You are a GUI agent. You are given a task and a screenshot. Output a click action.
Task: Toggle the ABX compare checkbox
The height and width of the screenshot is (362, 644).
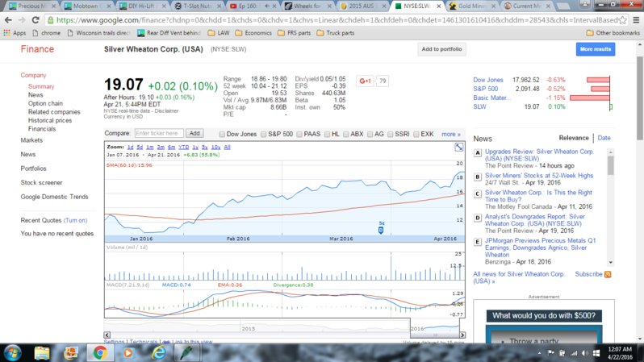click(x=346, y=134)
